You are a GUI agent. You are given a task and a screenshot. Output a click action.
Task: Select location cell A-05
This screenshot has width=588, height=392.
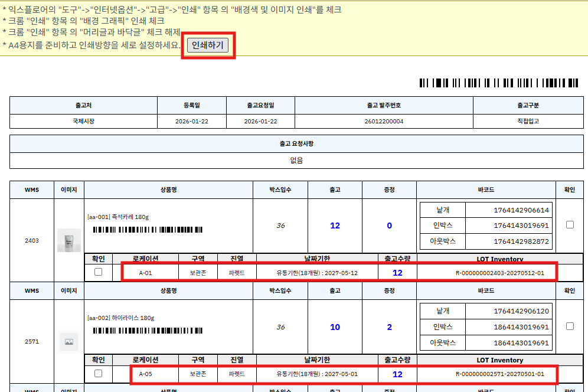click(145, 374)
